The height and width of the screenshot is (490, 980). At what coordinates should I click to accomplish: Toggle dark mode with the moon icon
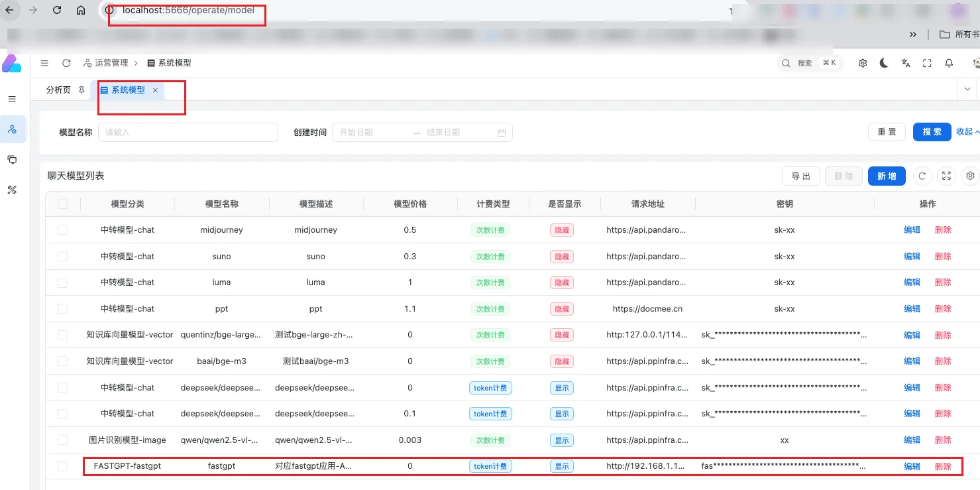884,63
